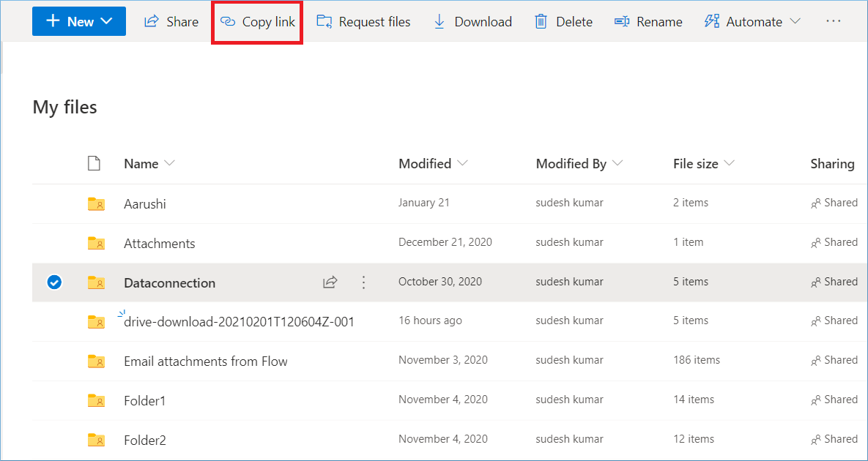The image size is (868, 461).
Task: Click the file type column header icon
Action: 94,163
